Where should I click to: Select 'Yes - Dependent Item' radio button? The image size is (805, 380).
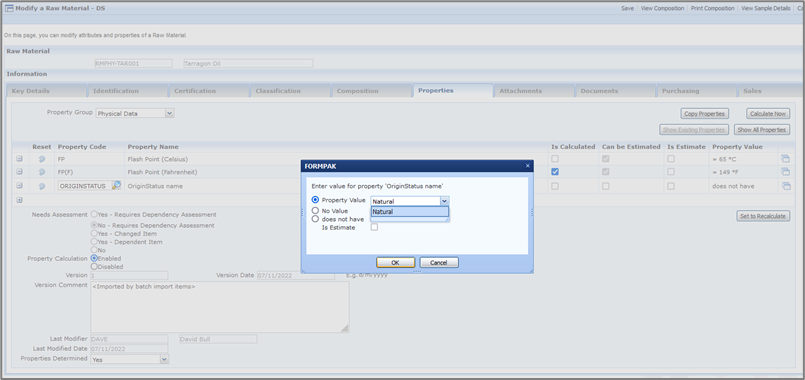tap(94, 242)
